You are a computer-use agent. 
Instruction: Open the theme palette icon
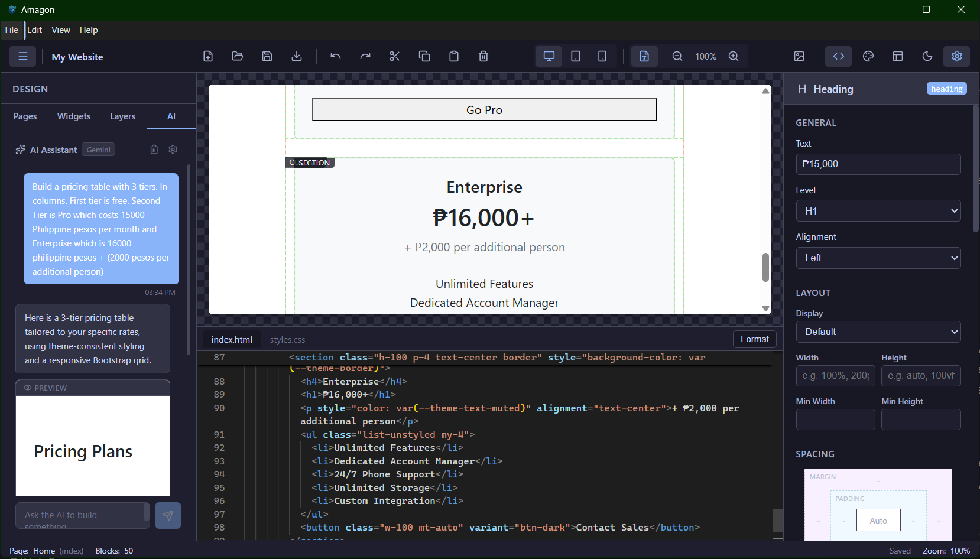[868, 56]
